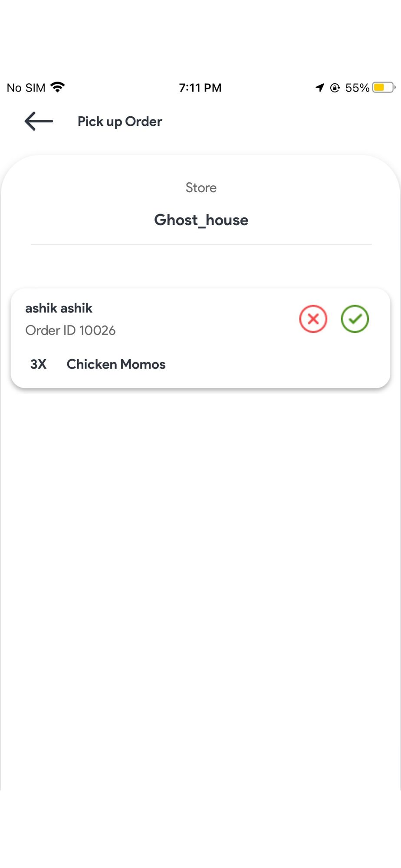This screenshot has height=868, width=401.
Task: Select the Chicken Momos item
Action: tap(116, 364)
